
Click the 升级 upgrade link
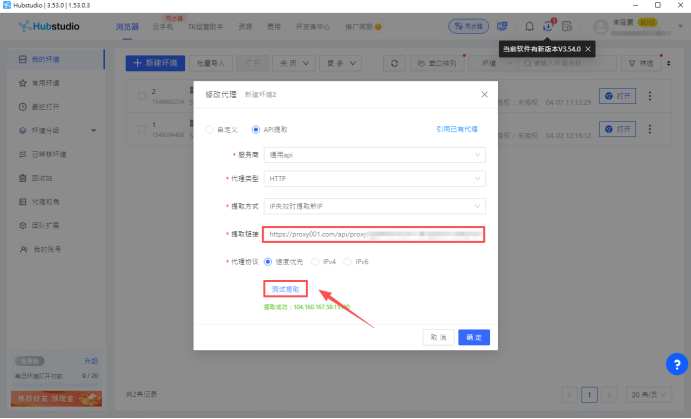(91, 361)
